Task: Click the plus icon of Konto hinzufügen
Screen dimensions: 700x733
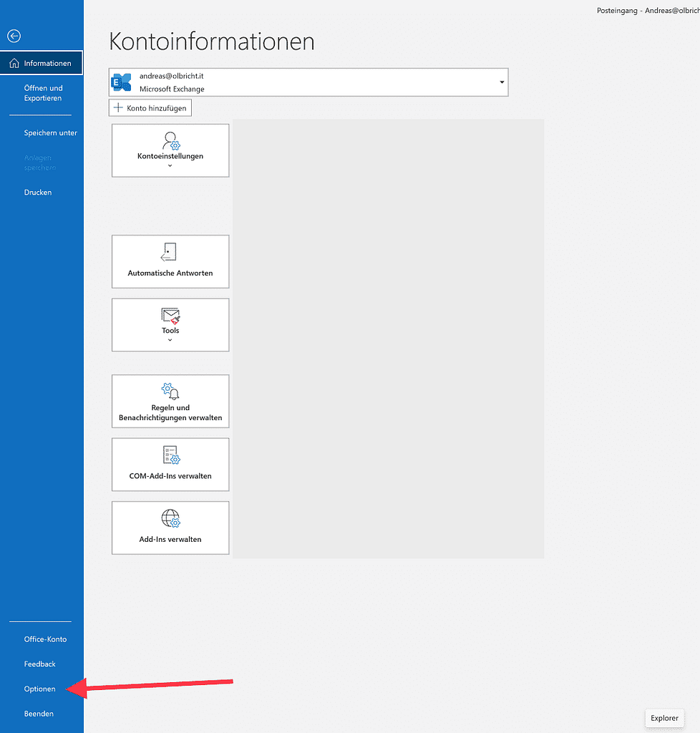Action: (x=118, y=107)
